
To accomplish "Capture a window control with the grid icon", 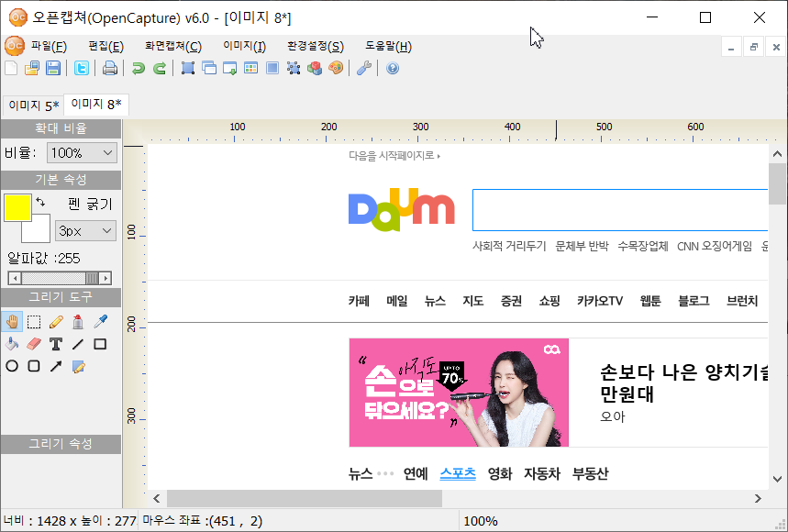I will (x=250, y=68).
